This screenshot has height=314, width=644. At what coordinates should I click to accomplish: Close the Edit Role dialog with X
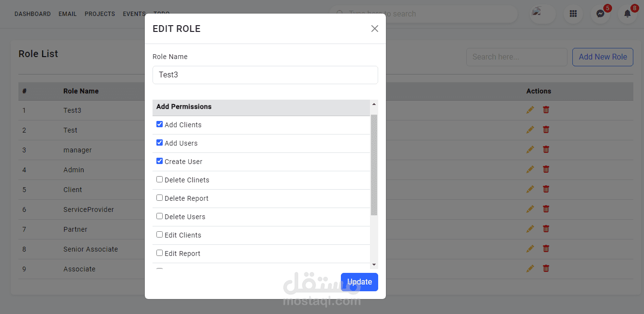point(374,29)
